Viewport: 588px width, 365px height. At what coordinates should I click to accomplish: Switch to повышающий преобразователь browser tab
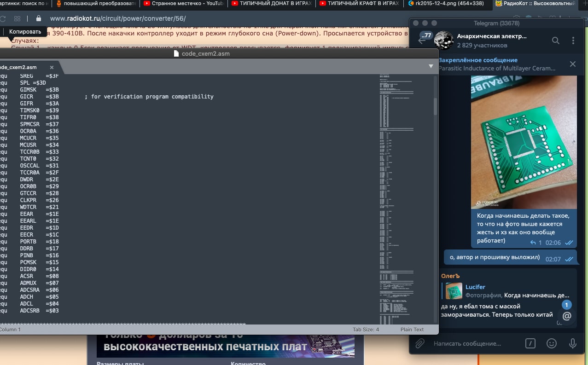tap(95, 3)
